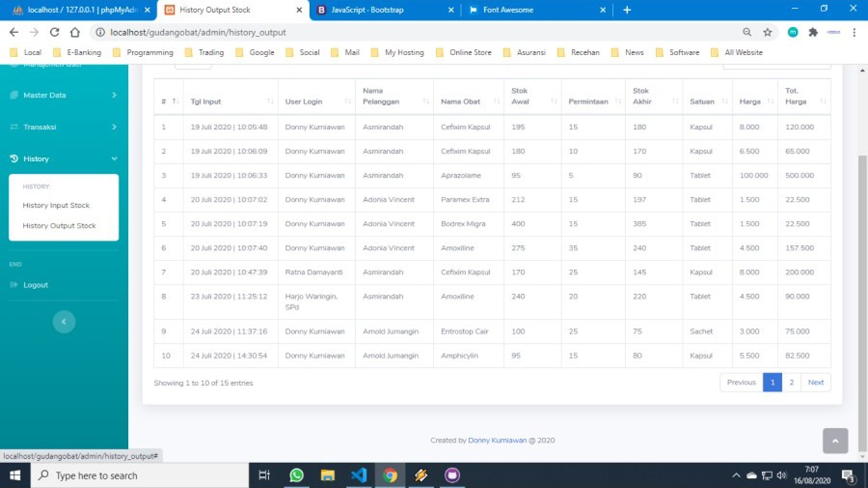Sort table by Permintaan column
The width and height of the screenshot is (868, 488).
(592, 102)
